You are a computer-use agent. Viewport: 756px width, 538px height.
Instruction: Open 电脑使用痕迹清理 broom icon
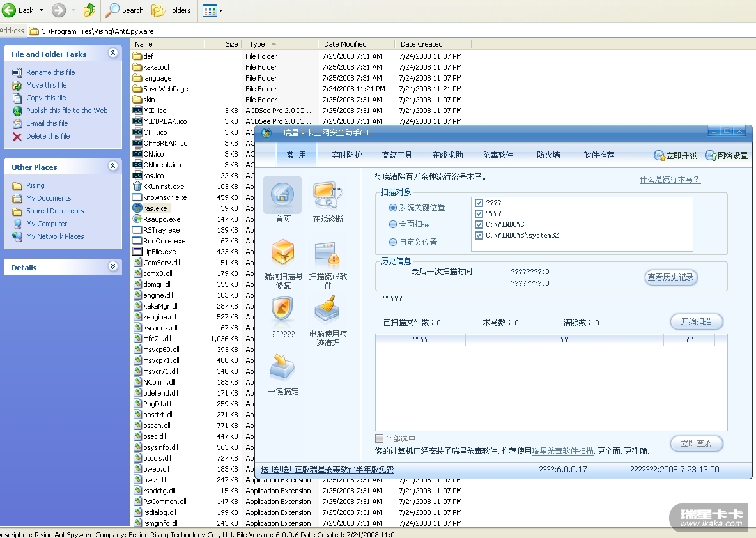pyautogui.click(x=327, y=311)
